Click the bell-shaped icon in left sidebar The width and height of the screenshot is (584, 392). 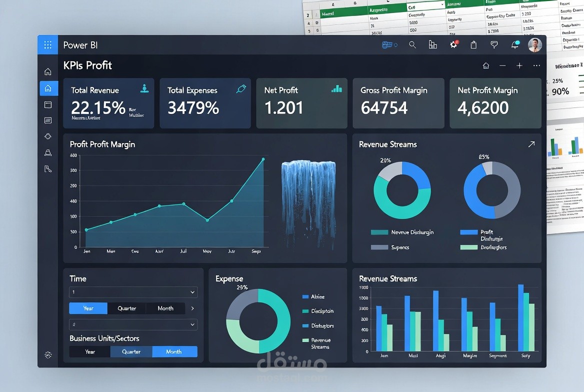pos(47,153)
